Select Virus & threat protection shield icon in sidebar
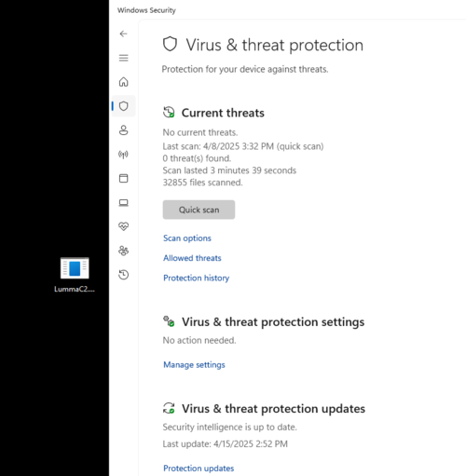 123,106
